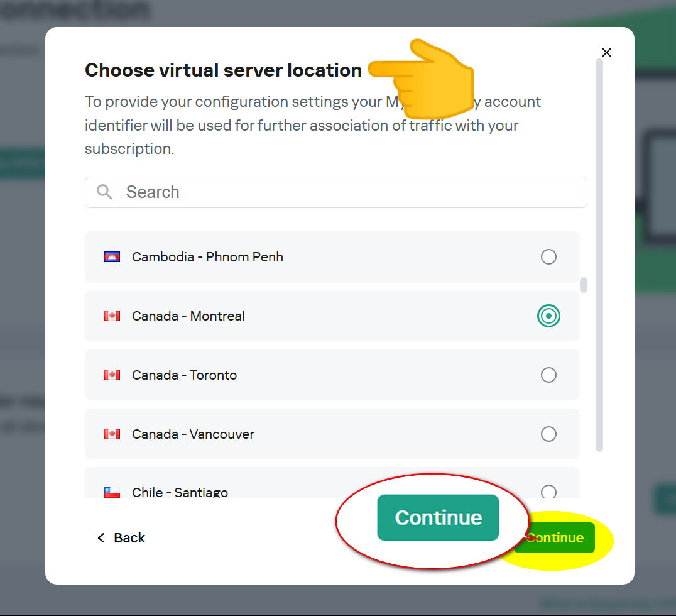Click the dialog's outer vertical scrollbar
The height and width of the screenshot is (616, 676).
coord(599,255)
